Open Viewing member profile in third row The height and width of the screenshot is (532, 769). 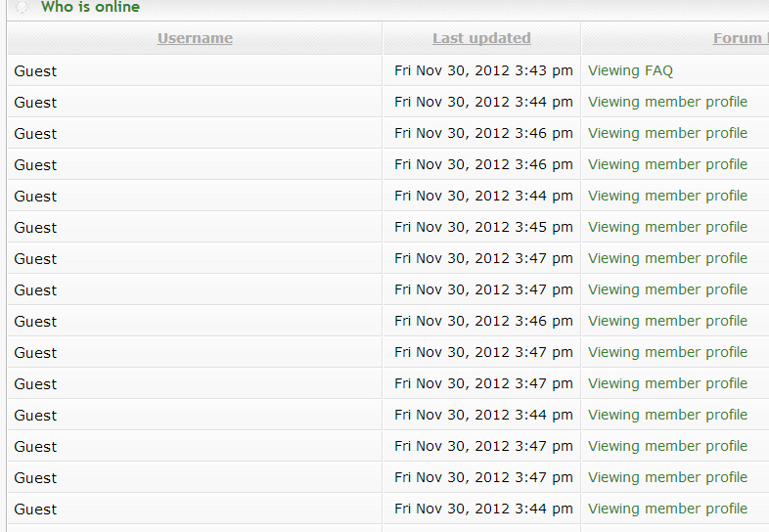667,133
